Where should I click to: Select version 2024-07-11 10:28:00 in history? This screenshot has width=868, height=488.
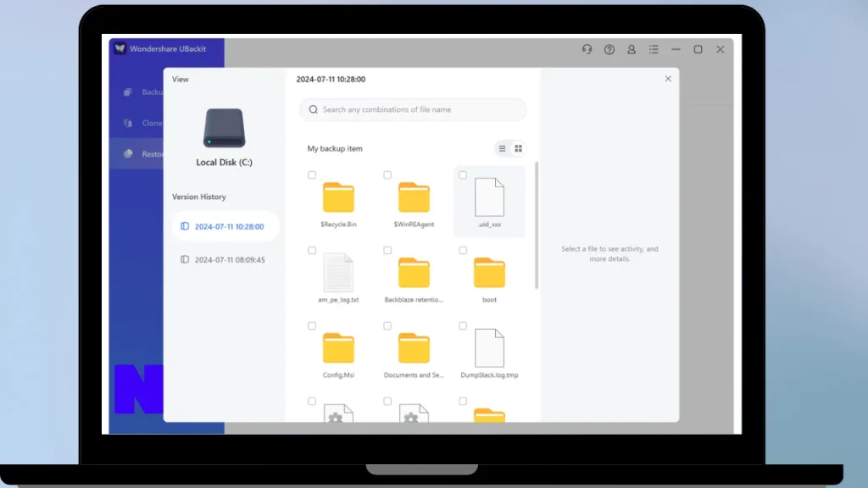(x=225, y=226)
